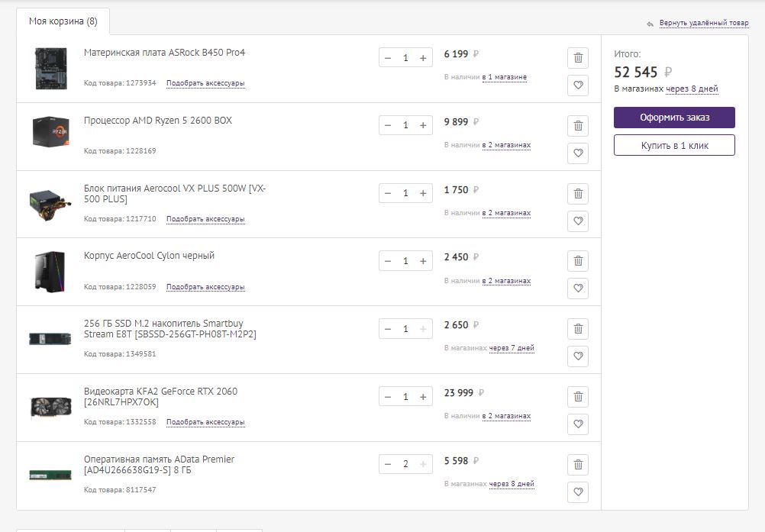
Task: Click the order total 52 545 ₽
Action: pos(643,73)
